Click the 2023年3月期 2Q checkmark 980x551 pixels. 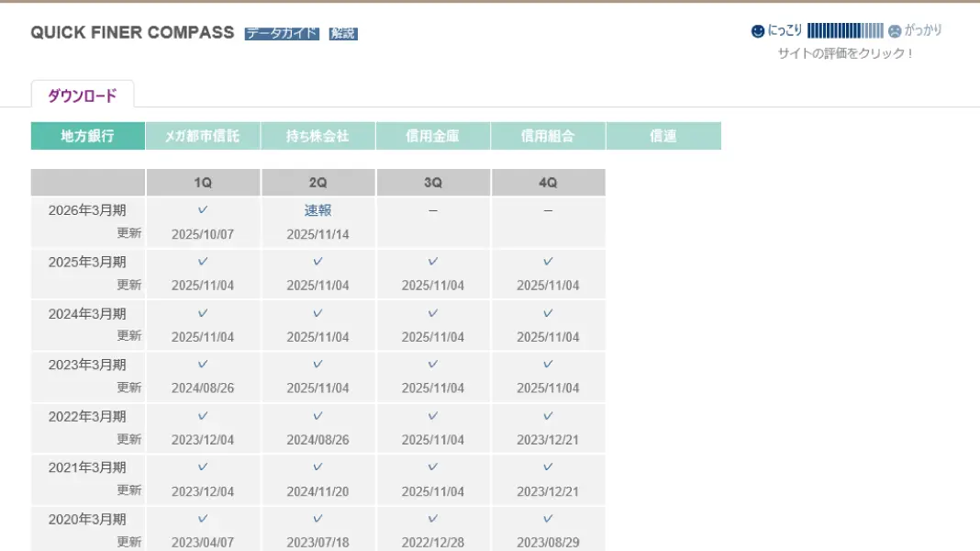[x=317, y=364]
